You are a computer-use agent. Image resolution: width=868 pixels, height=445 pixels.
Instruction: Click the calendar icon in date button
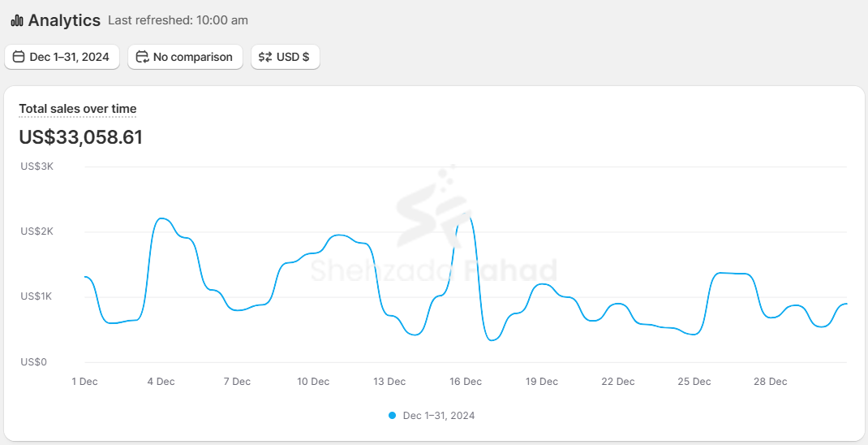coord(19,57)
